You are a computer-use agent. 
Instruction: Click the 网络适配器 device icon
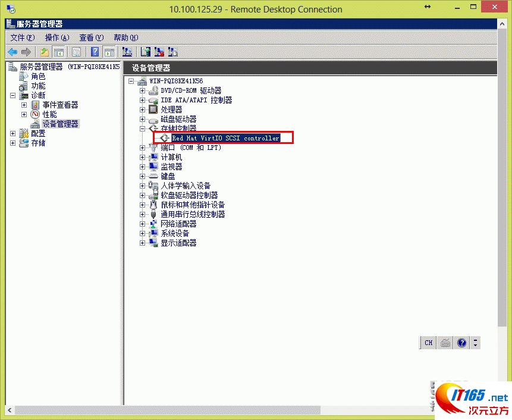153,224
